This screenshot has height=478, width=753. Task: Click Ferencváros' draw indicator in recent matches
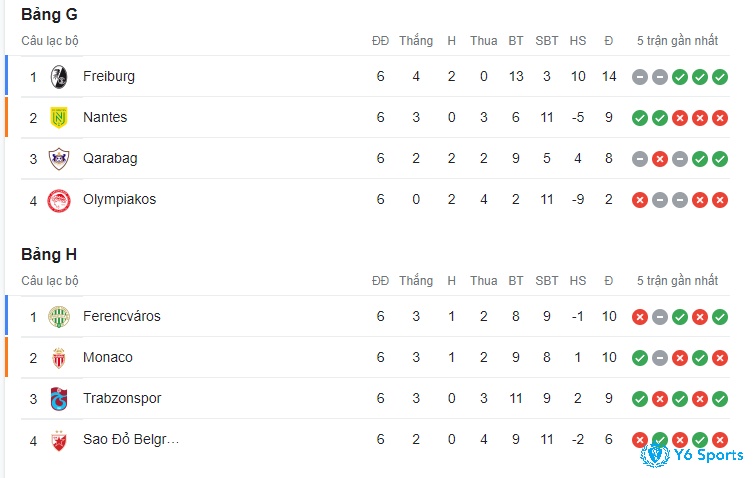(660, 317)
